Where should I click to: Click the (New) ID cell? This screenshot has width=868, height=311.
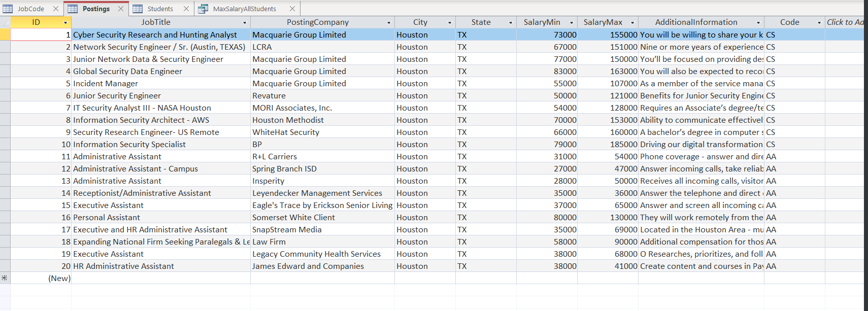[x=41, y=278]
